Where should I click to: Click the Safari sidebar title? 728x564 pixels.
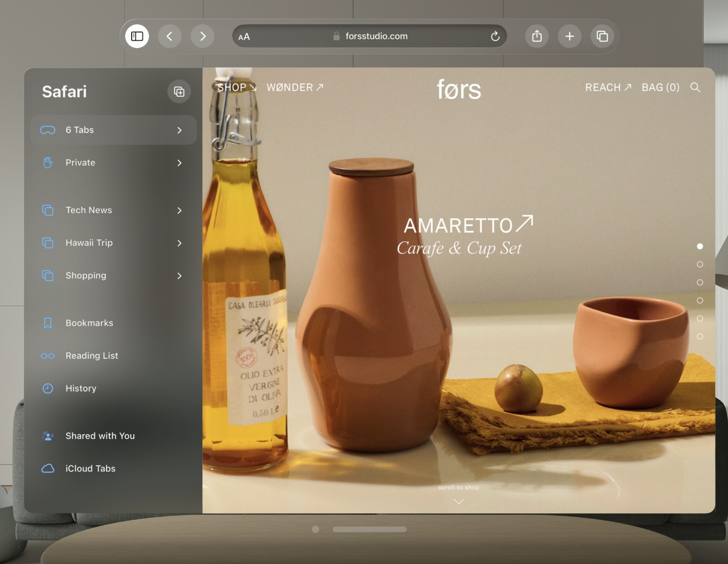click(x=64, y=91)
